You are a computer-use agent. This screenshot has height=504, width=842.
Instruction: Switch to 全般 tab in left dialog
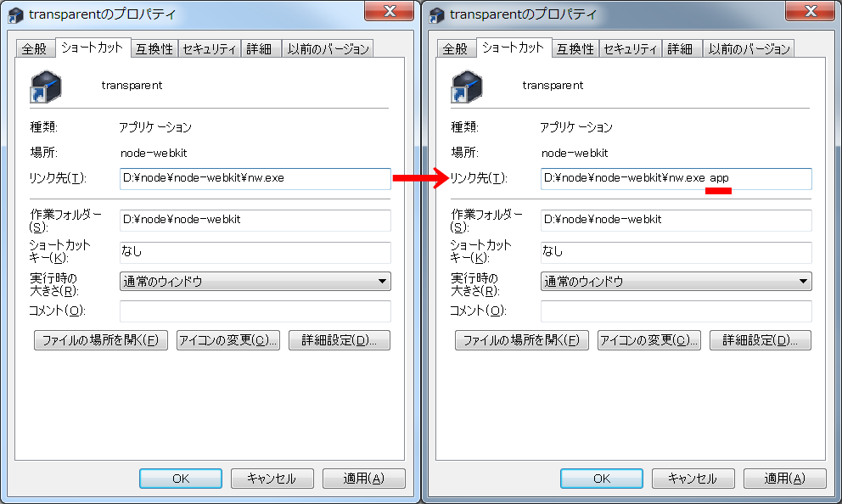(x=34, y=49)
